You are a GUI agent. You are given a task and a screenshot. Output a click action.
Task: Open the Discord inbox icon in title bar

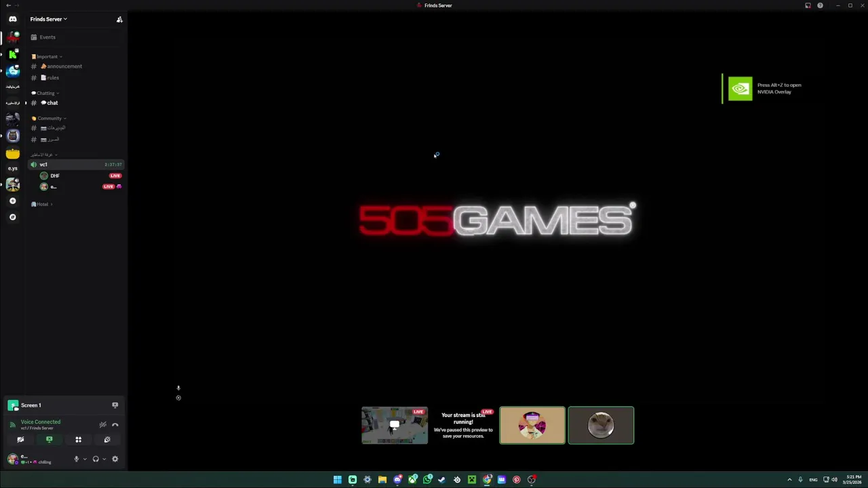tap(808, 5)
